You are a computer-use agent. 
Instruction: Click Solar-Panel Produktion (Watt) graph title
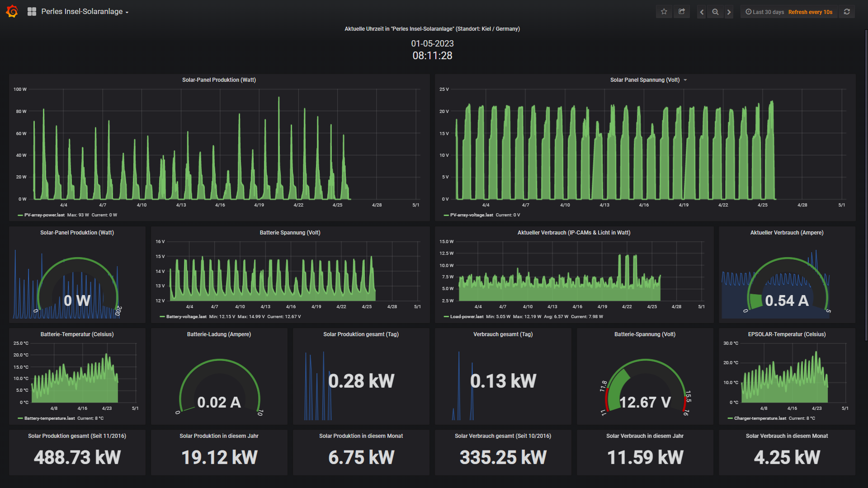pos(219,80)
